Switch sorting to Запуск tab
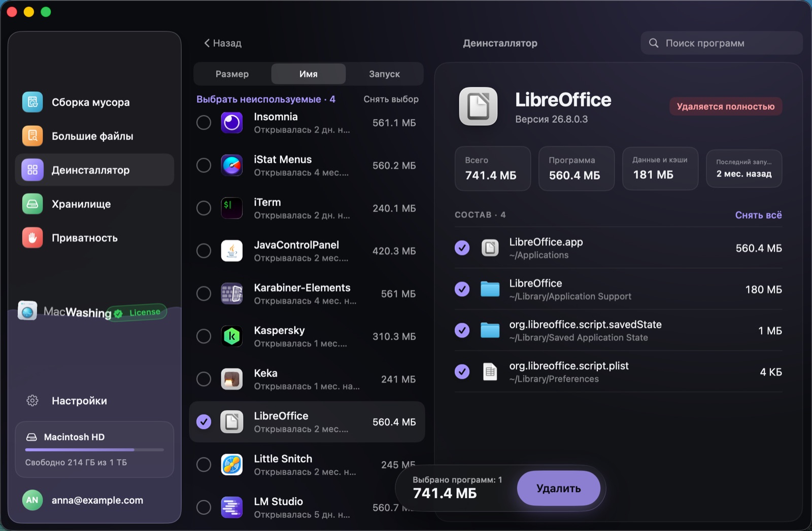 tap(384, 74)
